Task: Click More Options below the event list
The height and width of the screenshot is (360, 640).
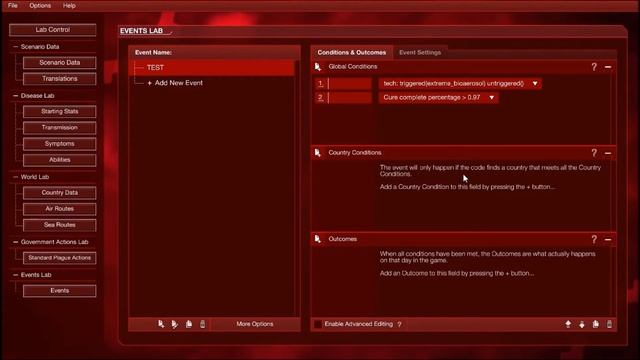Action: pos(255,324)
